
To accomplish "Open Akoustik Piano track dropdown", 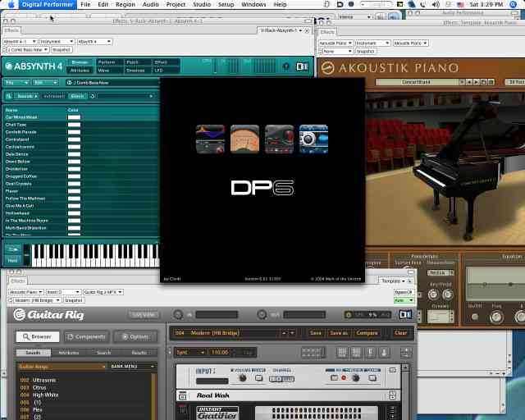I will point(336,43).
